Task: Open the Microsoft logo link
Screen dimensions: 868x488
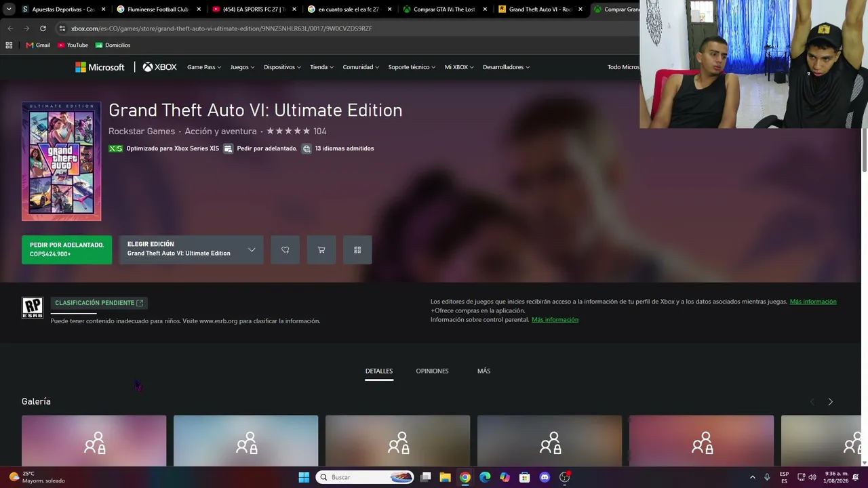Action: [x=100, y=67]
